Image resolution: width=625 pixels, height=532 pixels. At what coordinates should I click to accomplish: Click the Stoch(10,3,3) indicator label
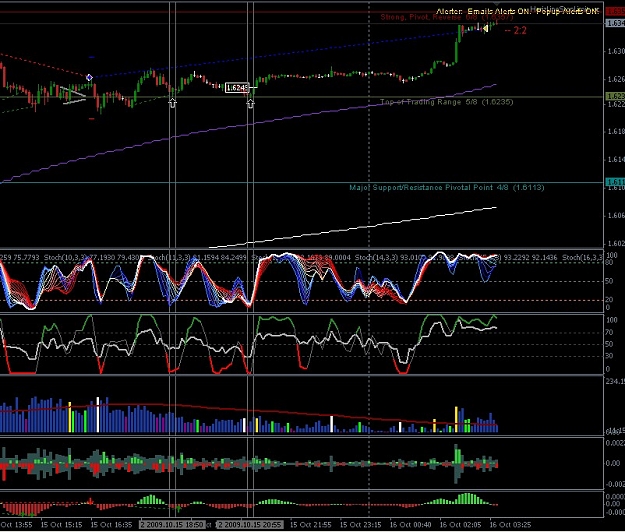click(65, 257)
